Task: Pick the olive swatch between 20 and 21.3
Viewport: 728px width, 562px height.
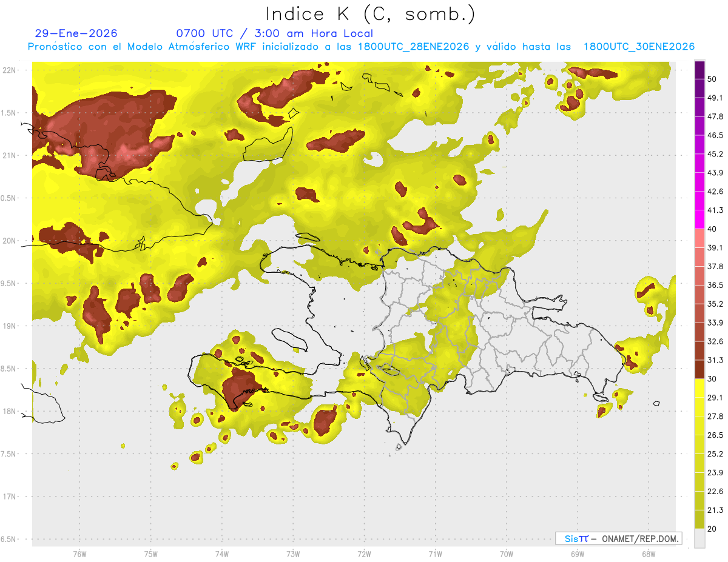Action: click(x=699, y=519)
